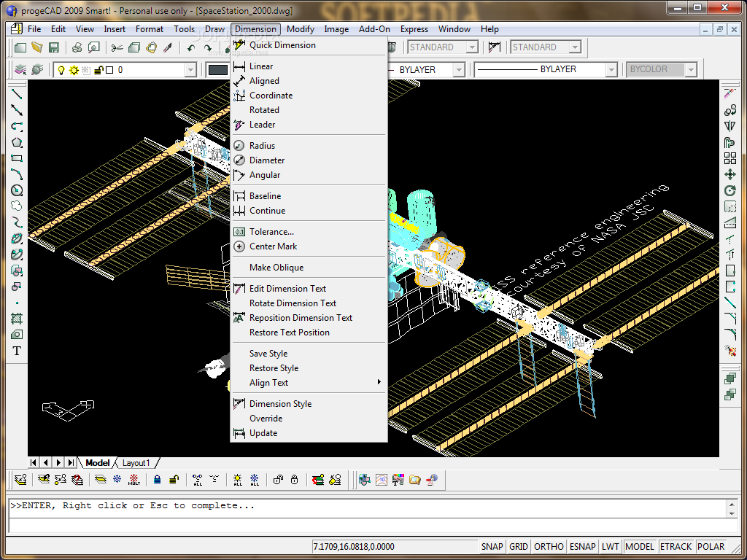The height and width of the screenshot is (560, 747).
Task: Switch to the Model tab
Action: pyautogui.click(x=98, y=463)
